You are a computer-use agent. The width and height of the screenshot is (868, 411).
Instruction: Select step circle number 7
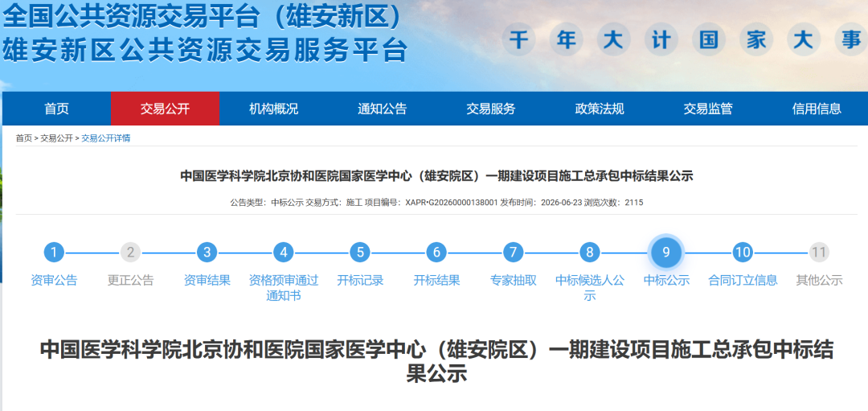(513, 253)
